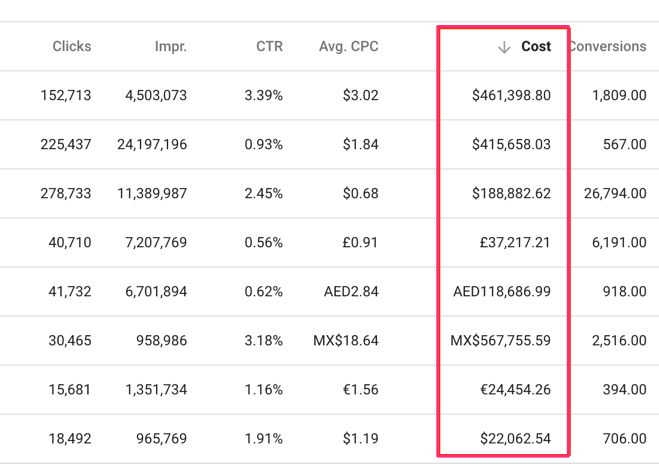Select the €24,454.26 cost cell
Screen dimensions: 659x464
pyautogui.click(x=515, y=390)
